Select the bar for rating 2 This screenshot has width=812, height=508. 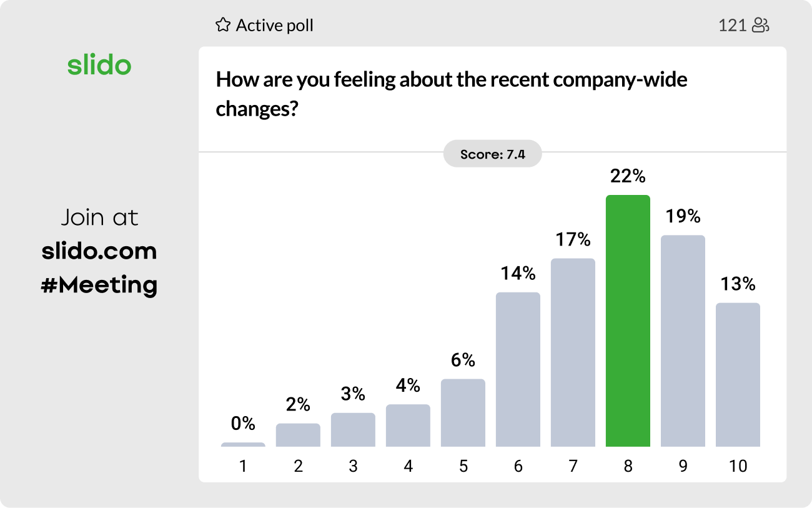point(298,435)
